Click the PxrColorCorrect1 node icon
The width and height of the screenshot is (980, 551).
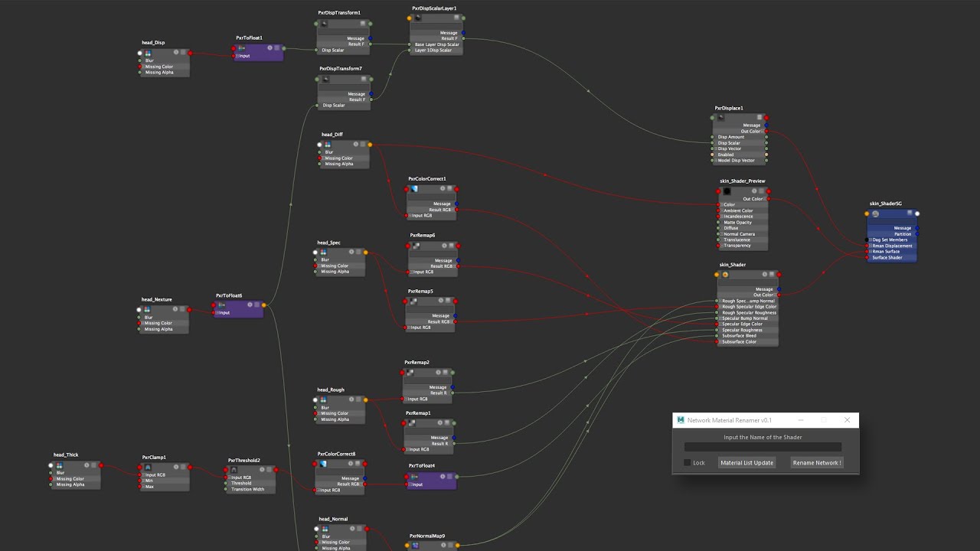(x=414, y=188)
